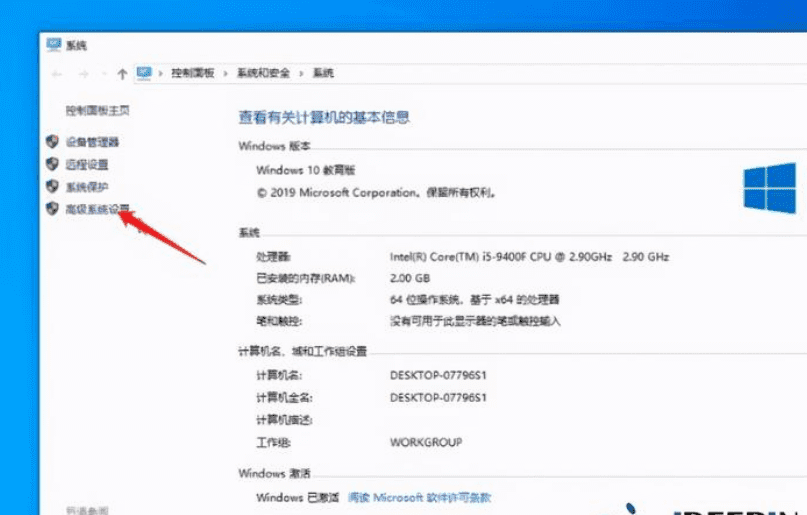Click the Windows logo image

click(770, 188)
